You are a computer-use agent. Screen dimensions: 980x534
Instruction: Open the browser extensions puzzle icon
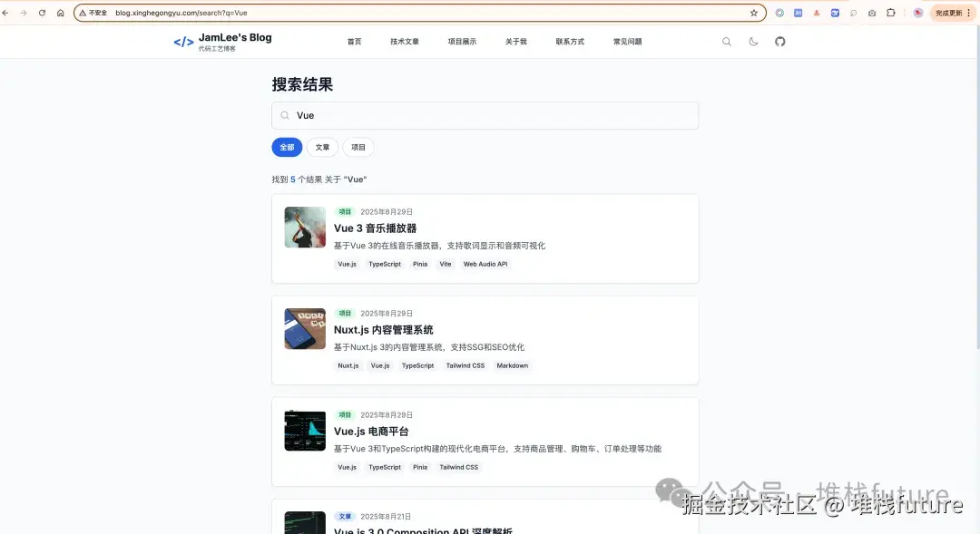(891, 13)
